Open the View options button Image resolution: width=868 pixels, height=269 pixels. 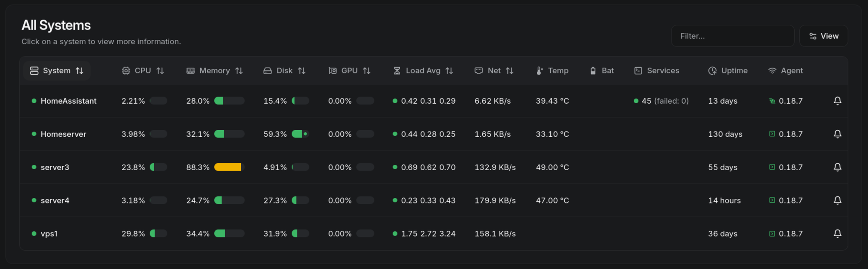tap(824, 36)
